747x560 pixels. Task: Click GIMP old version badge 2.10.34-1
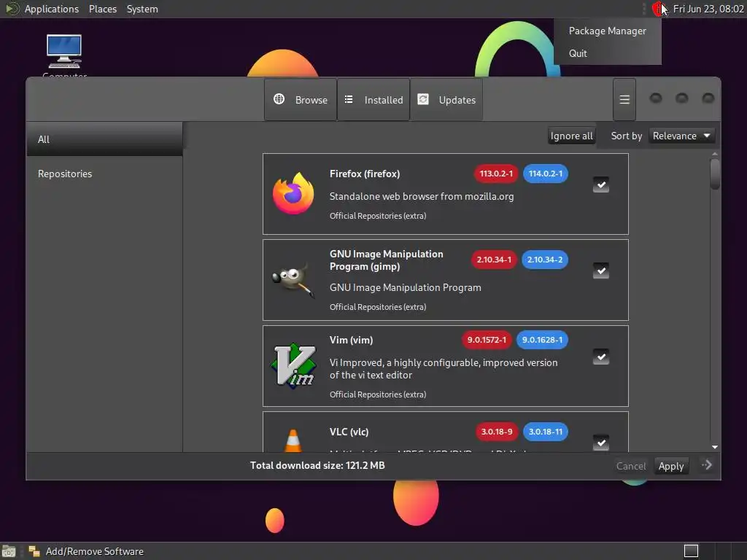coord(494,260)
